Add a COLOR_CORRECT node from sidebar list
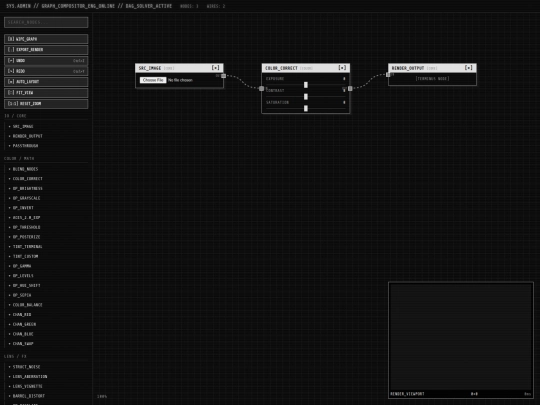This screenshot has width=540, height=405. click(46, 179)
